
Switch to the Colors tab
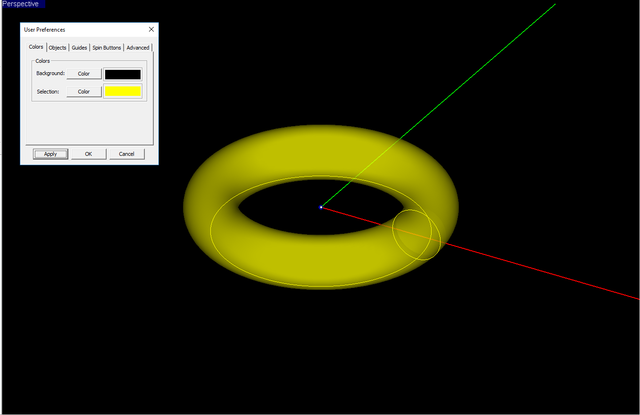(36, 47)
